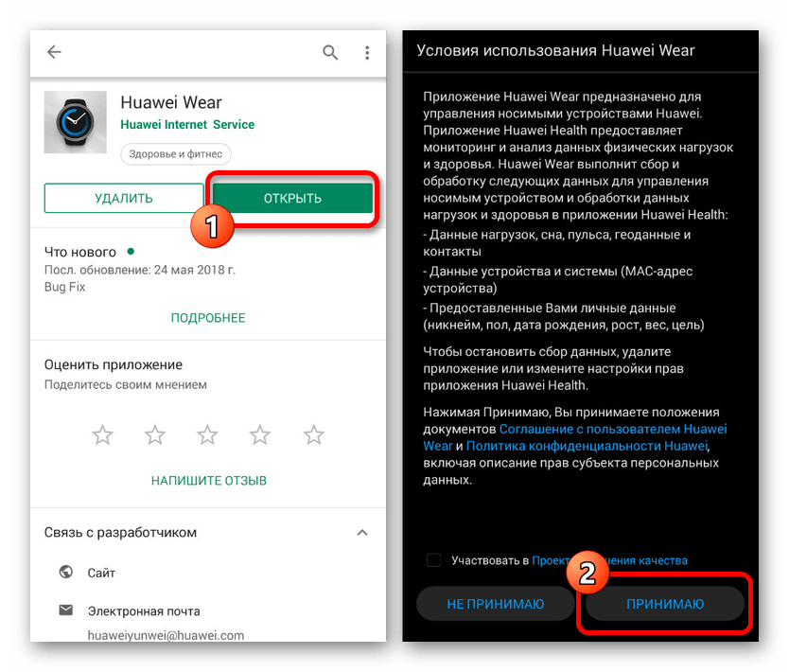Screen dimensions: 789x672
Task: Rate the app with the second star
Action: point(155,434)
